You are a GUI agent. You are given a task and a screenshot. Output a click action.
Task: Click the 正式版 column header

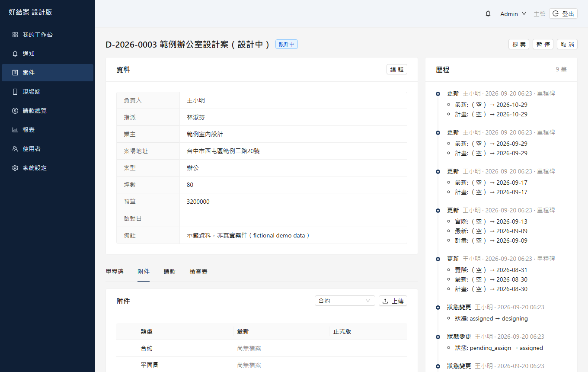tap(342, 331)
